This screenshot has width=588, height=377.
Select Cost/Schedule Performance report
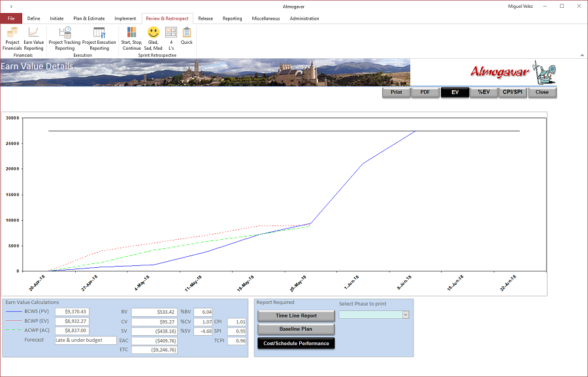point(296,343)
